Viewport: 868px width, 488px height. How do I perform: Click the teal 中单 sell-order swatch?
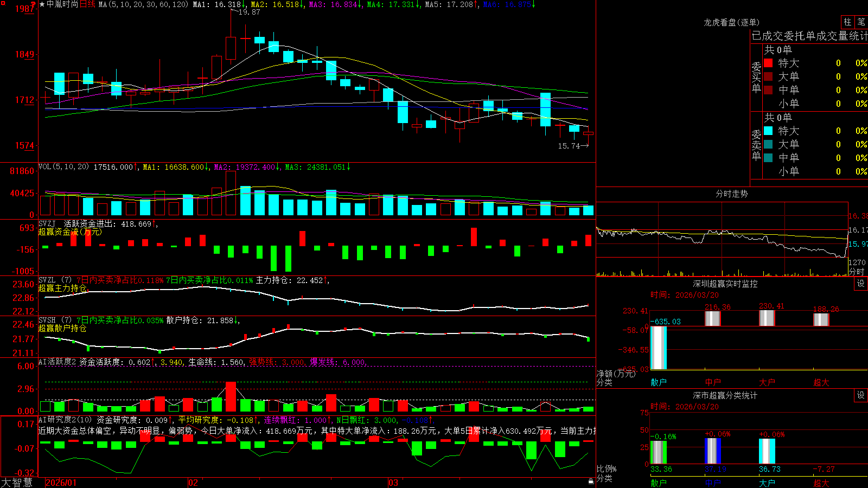pyautogui.click(x=768, y=158)
